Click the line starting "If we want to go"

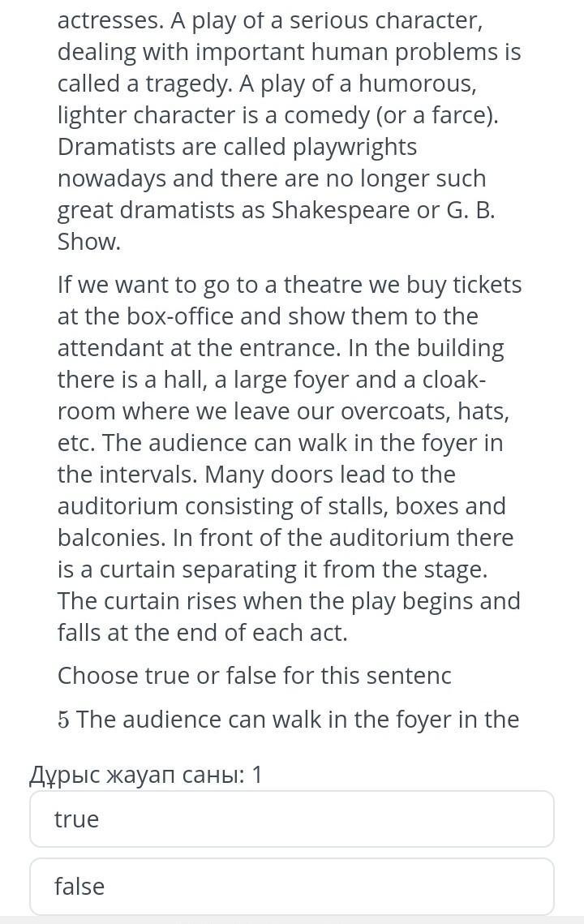290,286
